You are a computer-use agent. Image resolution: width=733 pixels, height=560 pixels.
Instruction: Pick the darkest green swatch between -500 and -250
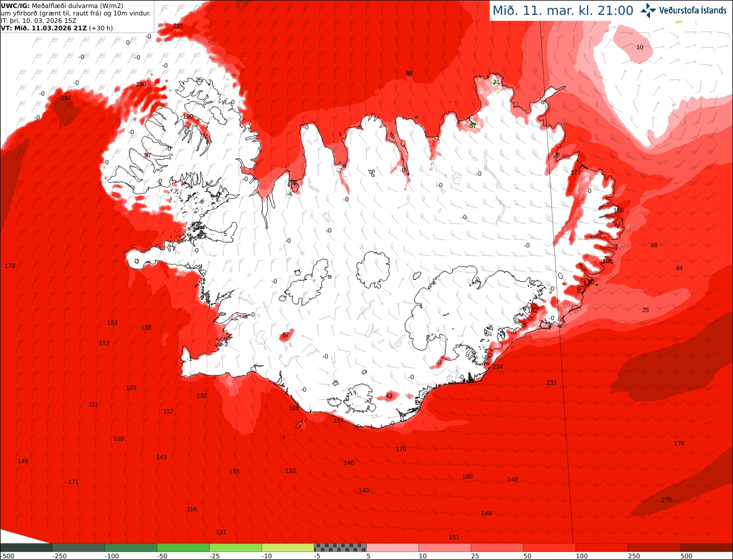click(x=26, y=547)
